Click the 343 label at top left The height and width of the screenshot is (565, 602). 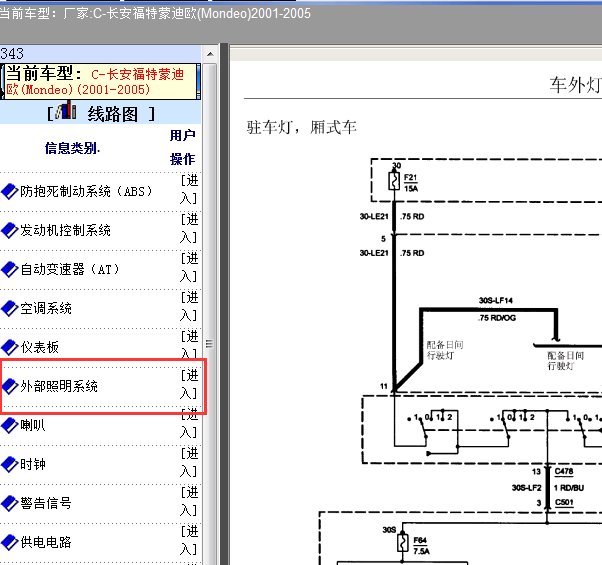coord(12,54)
